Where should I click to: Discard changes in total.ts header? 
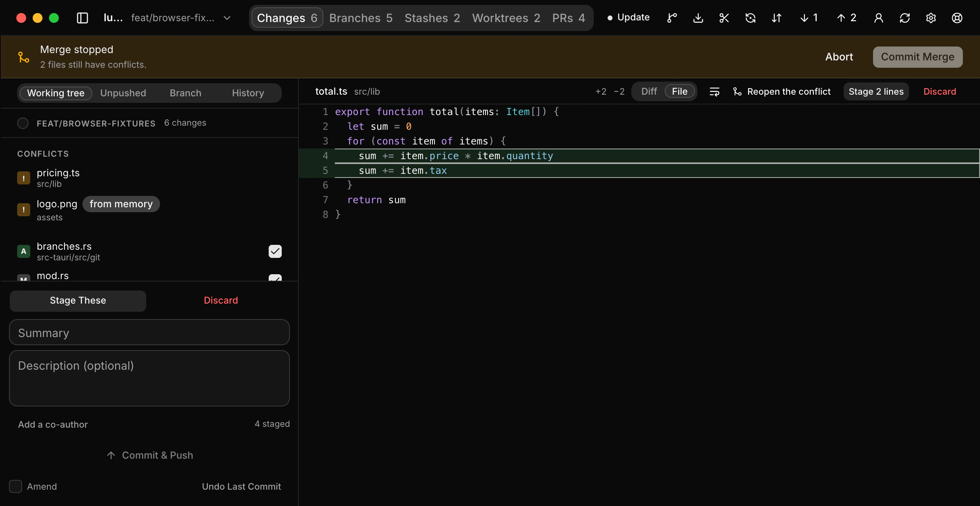[940, 91]
